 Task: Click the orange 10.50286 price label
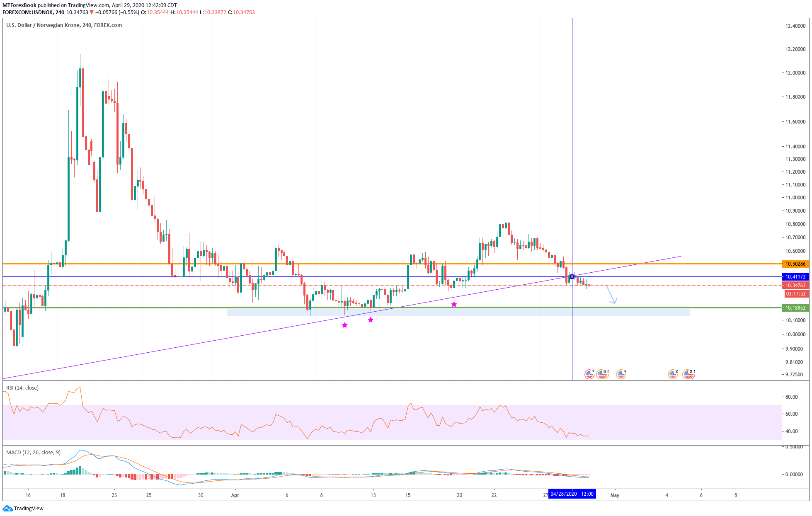795,264
